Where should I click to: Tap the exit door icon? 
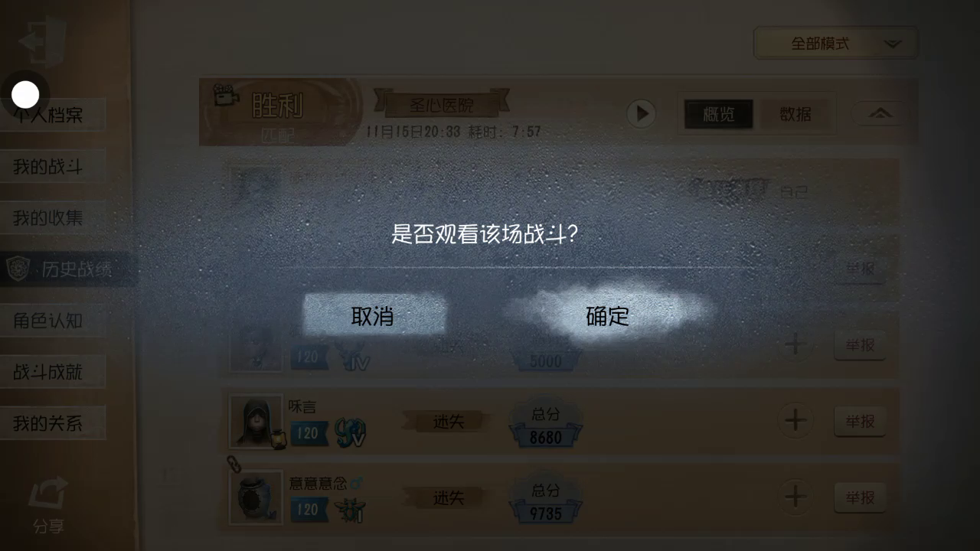[43, 41]
